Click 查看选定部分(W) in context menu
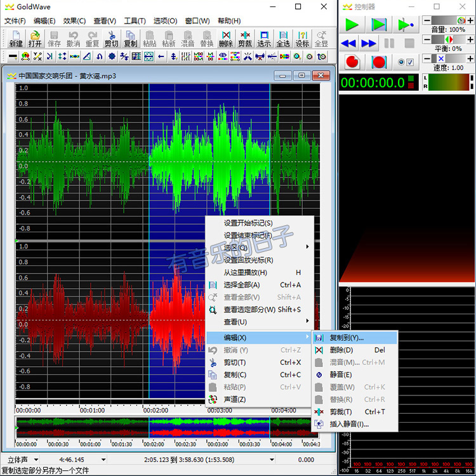This screenshot has height=476, width=476. 260,309
